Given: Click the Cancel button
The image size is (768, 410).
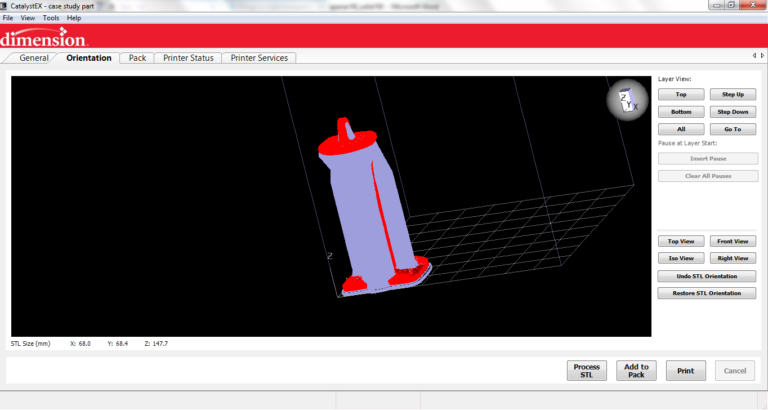Looking at the screenshot, I should point(735,371).
